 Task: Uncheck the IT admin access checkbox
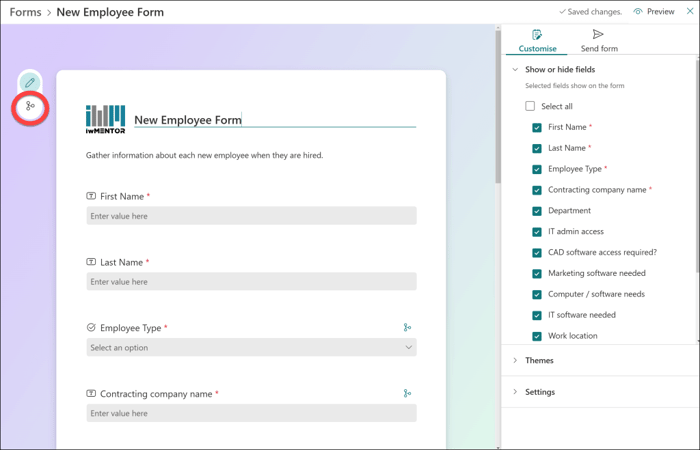pos(537,232)
